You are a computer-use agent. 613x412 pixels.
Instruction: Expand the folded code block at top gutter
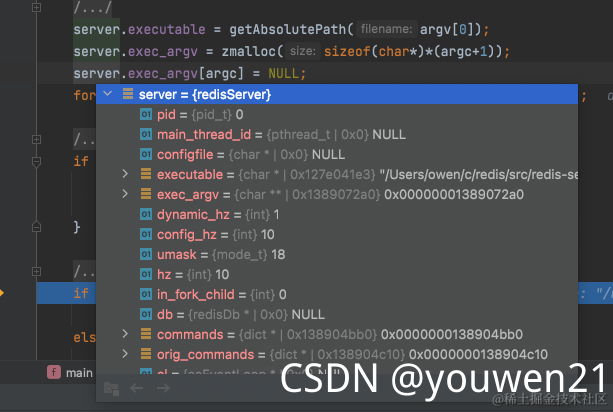tap(36, 7)
